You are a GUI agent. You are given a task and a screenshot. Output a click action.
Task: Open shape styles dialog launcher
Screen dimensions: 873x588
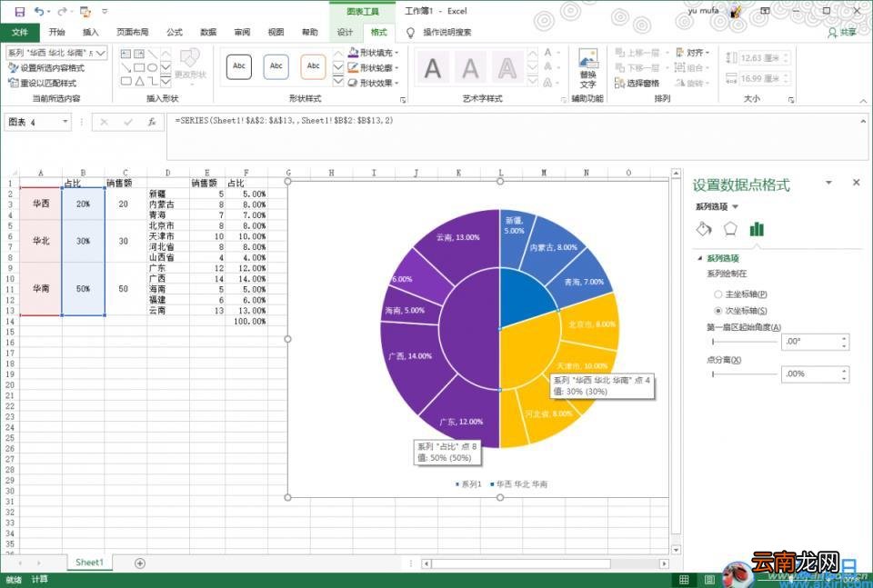[x=403, y=100]
